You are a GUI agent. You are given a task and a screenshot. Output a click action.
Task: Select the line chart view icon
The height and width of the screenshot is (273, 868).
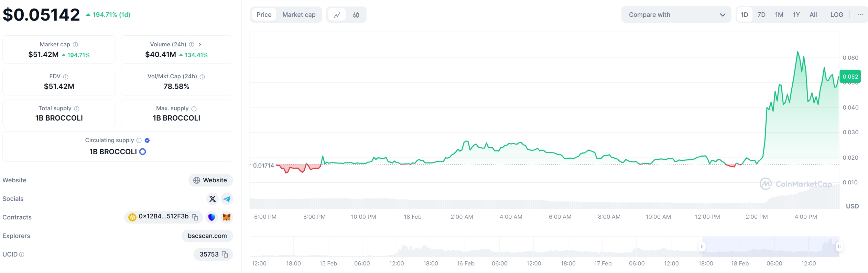pyautogui.click(x=337, y=15)
